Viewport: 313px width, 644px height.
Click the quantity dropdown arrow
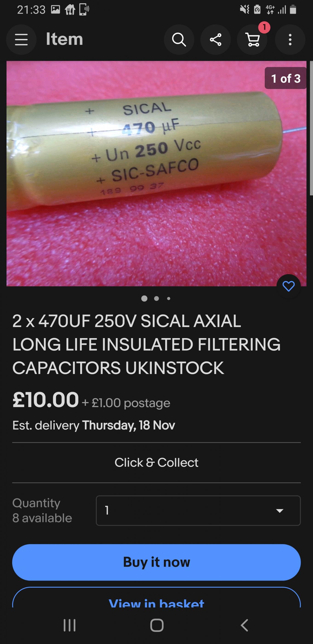279,511
